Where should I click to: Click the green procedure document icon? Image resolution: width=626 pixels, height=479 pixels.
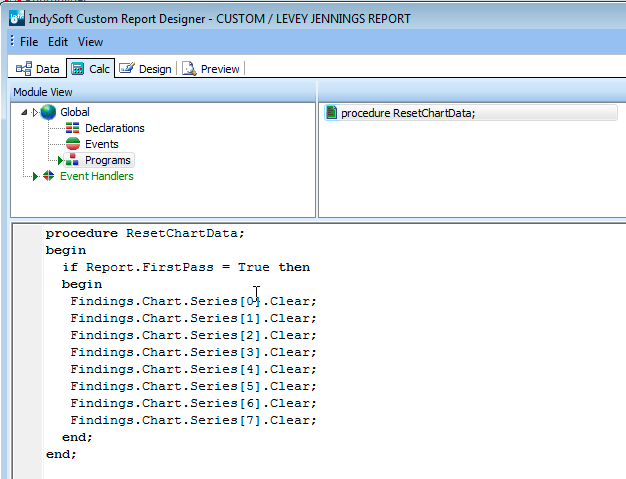click(331, 113)
